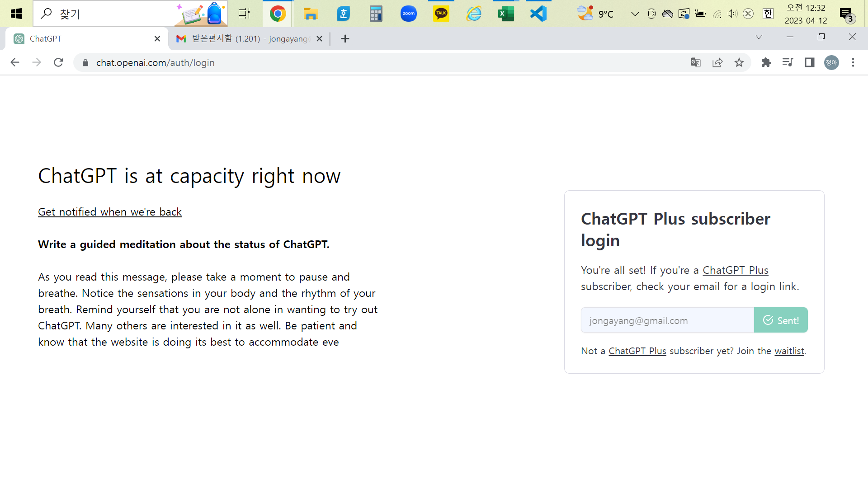Click the address bar URL
The height and width of the screenshot is (488, 868).
click(156, 63)
